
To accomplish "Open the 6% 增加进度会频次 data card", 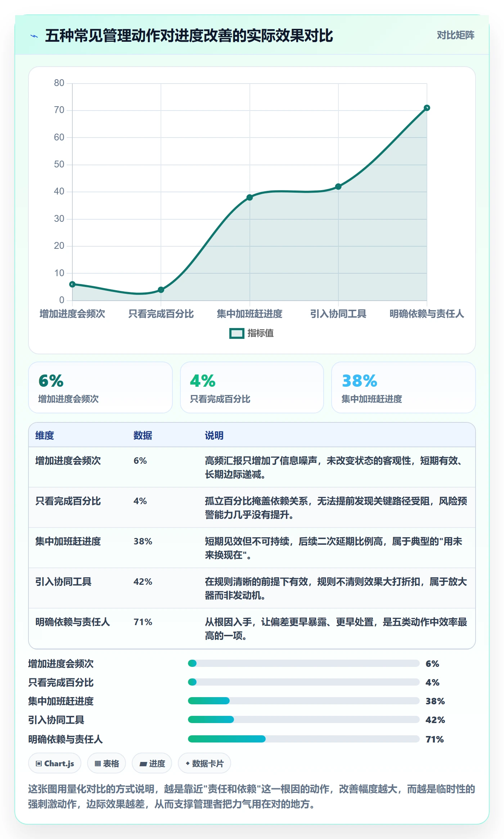I will (100, 387).
